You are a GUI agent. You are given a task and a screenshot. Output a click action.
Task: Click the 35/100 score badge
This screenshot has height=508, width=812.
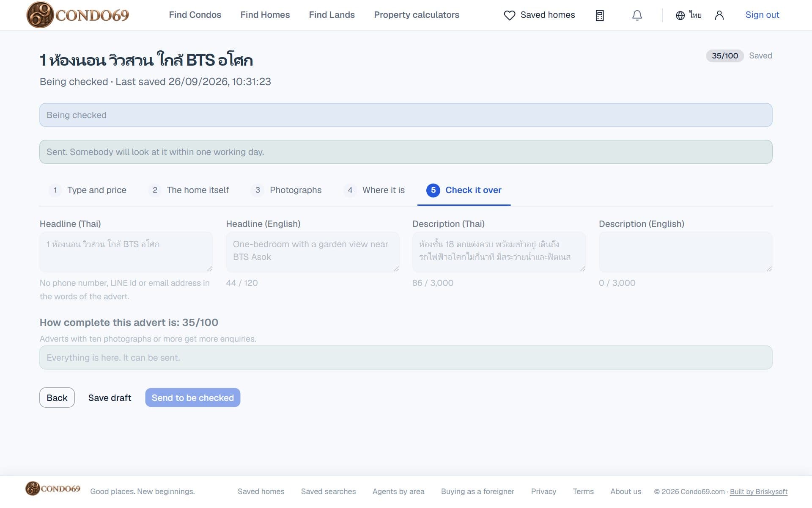(x=725, y=56)
